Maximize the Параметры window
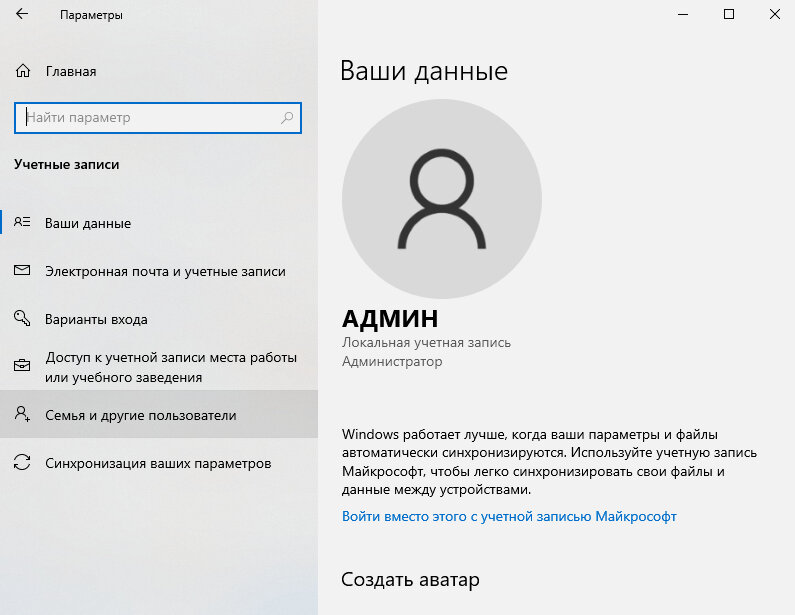The width and height of the screenshot is (795, 615). 729,14
